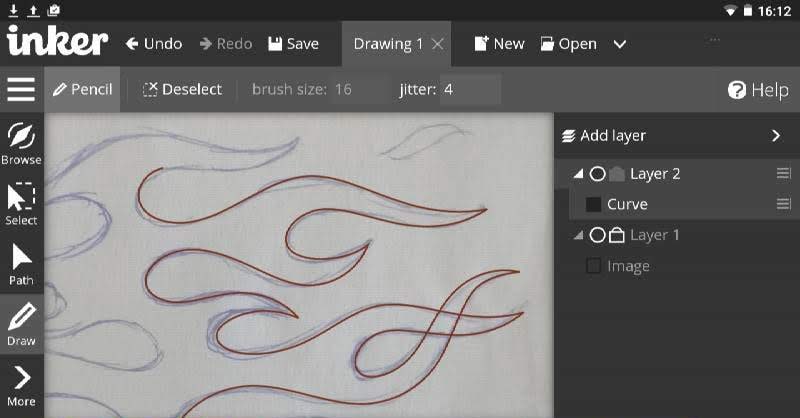Activate the Select tool
The width and height of the screenshot is (800, 418).
pos(21,204)
